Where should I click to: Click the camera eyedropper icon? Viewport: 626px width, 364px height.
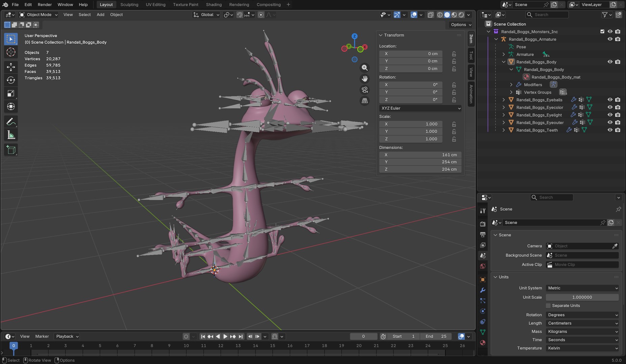[615, 246]
